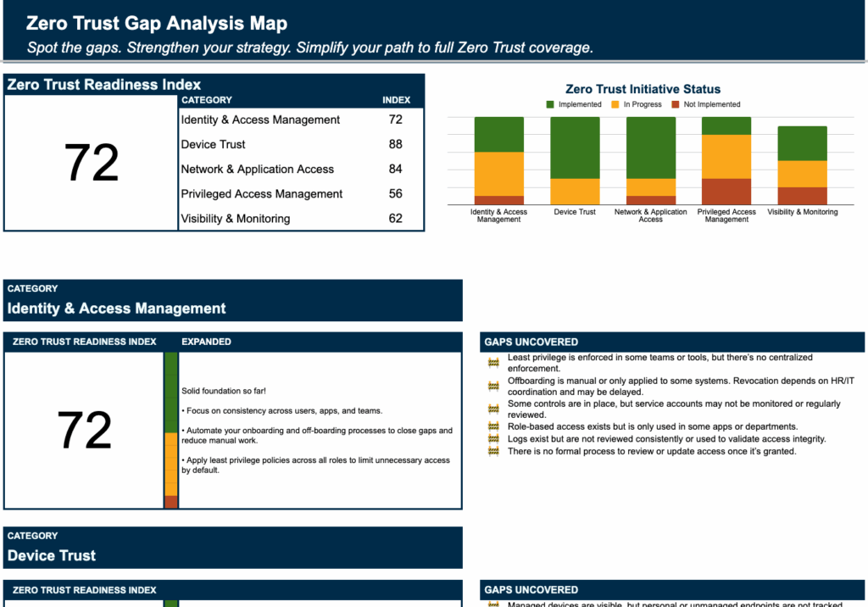Viewport: 868px width, 607px height.
Task: Click the red Not Implemented legend swatch
Action: coord(676,104)
